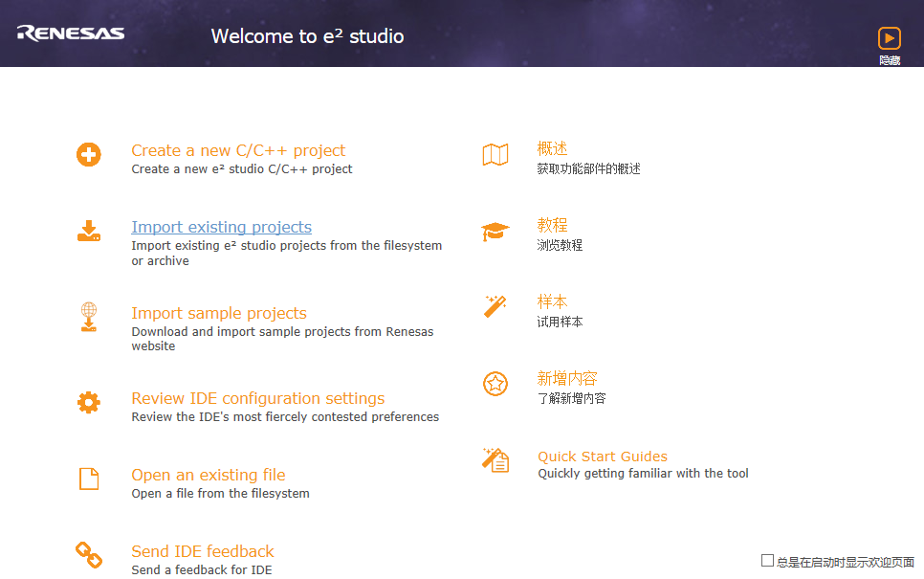Open the Import existing projects link
This screenshot has height=579, width=924.
click(x=221, y=227)
